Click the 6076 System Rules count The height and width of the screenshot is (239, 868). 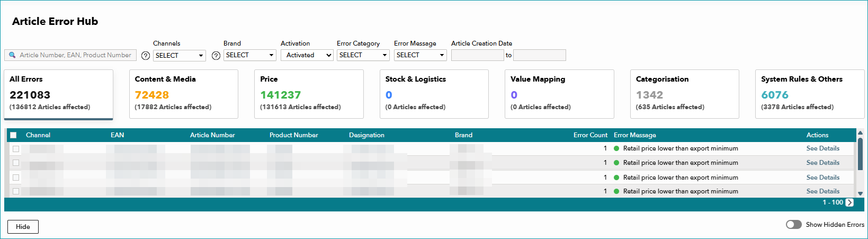775,95
